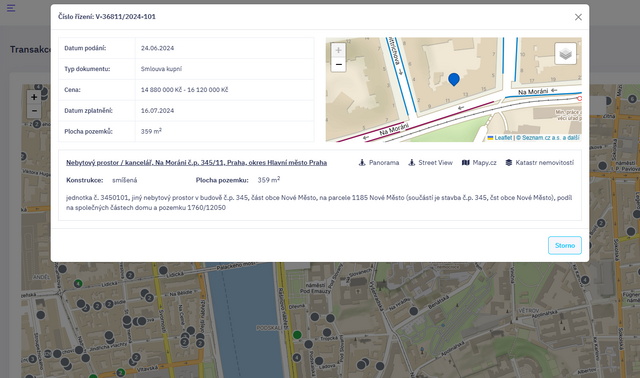Open the map layers switcher
The width and height of the screenshot is (640, 378).
565,53
